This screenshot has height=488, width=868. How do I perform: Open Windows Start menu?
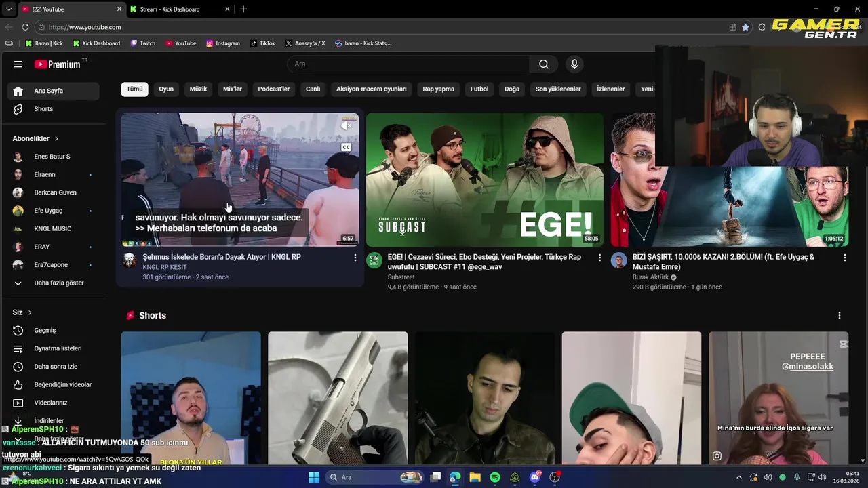314,477
